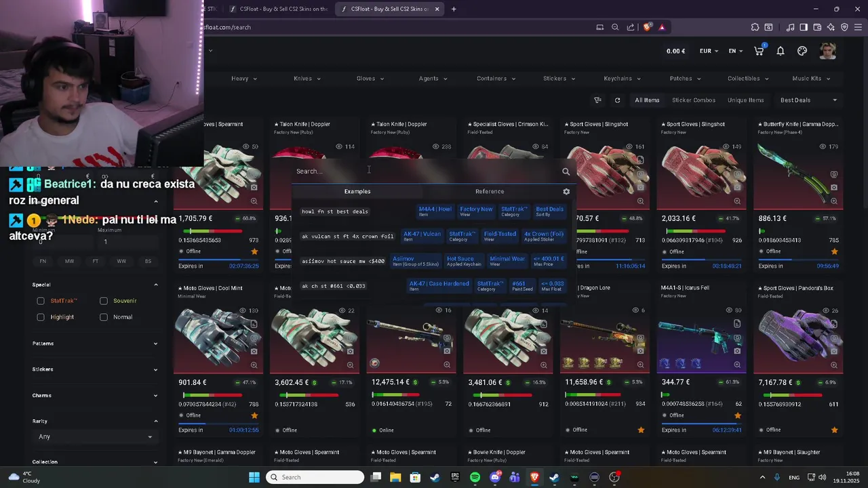Open a new browser tab
The width and height of the screenshot is (868, 488).
[454, 9]
